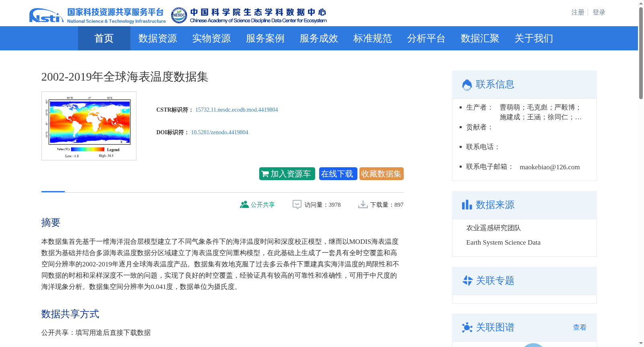Click the 农业遥感研究团队 text
The image size is (644, 347).
point(493,228)
